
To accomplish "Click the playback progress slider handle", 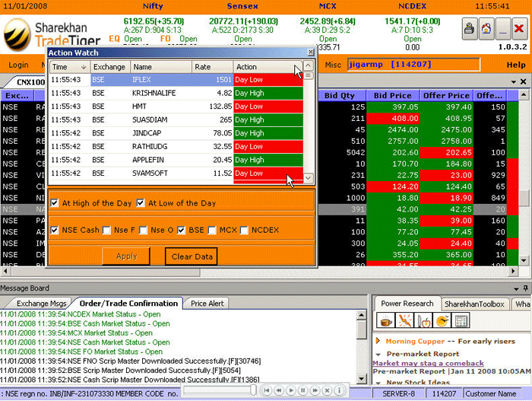I will pos(253,390).
